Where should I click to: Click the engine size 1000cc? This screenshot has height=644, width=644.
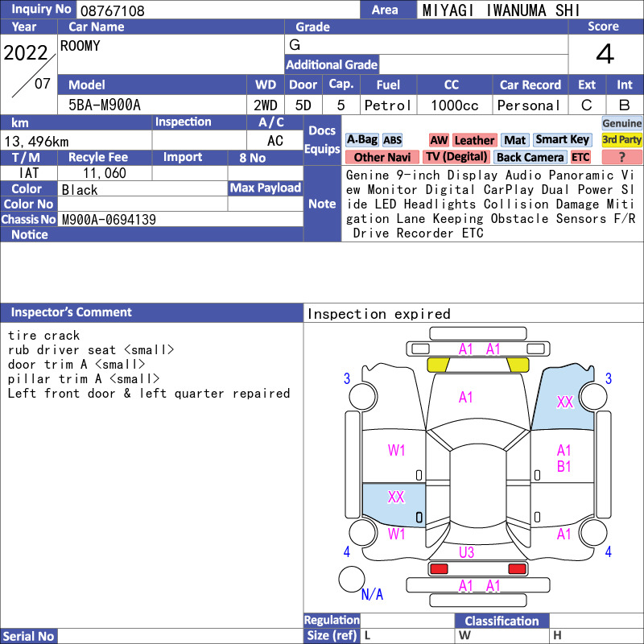(x=454, y=105)
